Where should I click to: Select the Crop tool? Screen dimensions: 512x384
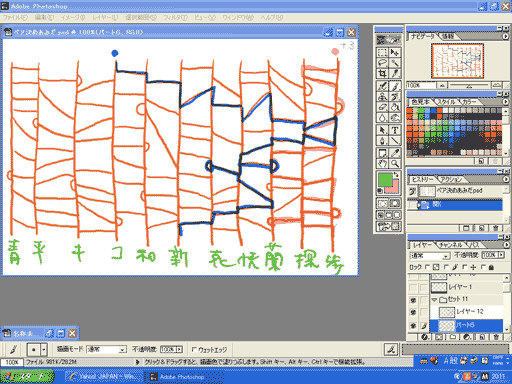tap(382, 73)
